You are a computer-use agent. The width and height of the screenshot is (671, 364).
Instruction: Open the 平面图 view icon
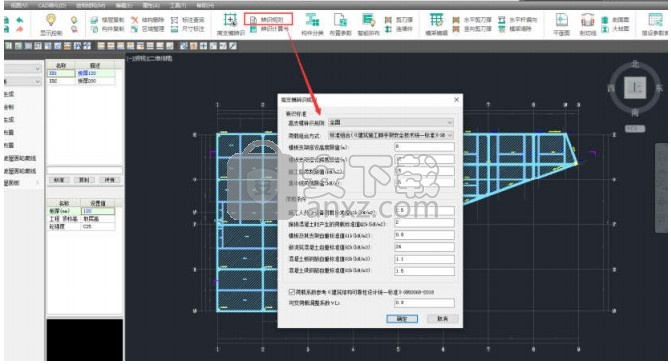point(561,21)
